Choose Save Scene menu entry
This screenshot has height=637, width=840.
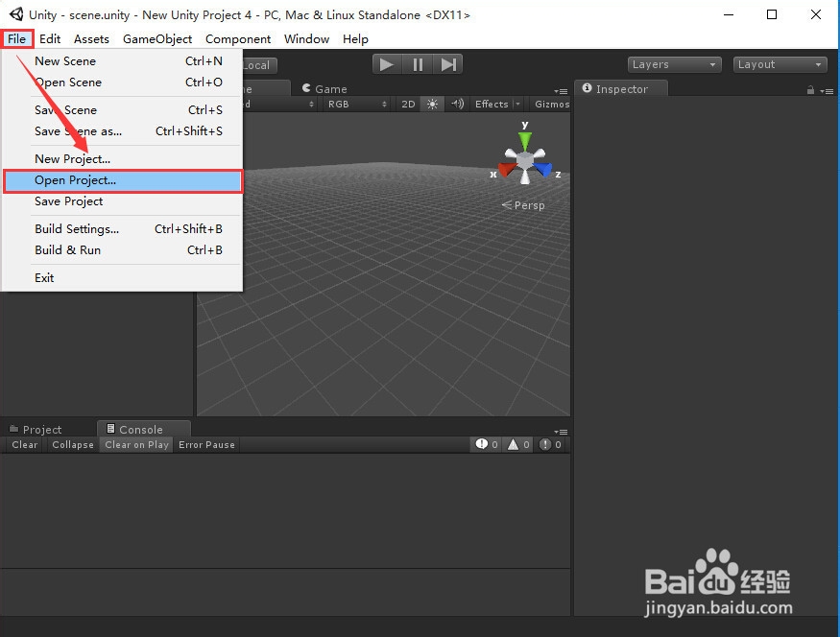click(123, 109)
